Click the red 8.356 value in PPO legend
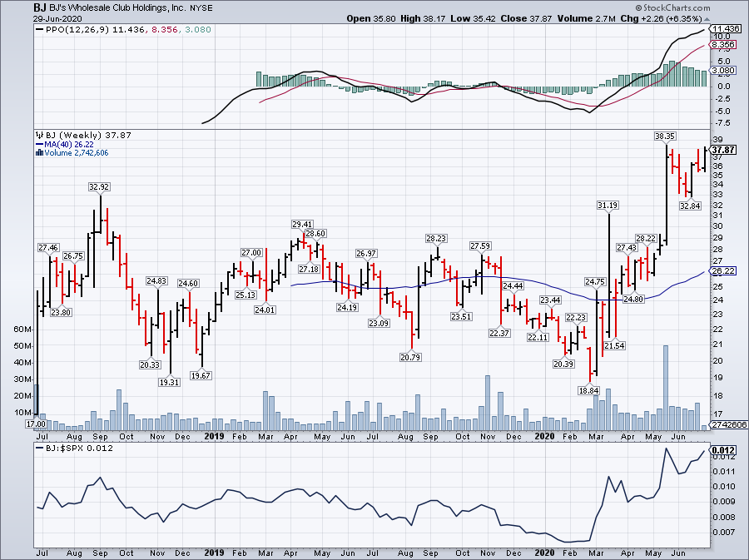This screenshot has height=560, width=749. [165, 30]
